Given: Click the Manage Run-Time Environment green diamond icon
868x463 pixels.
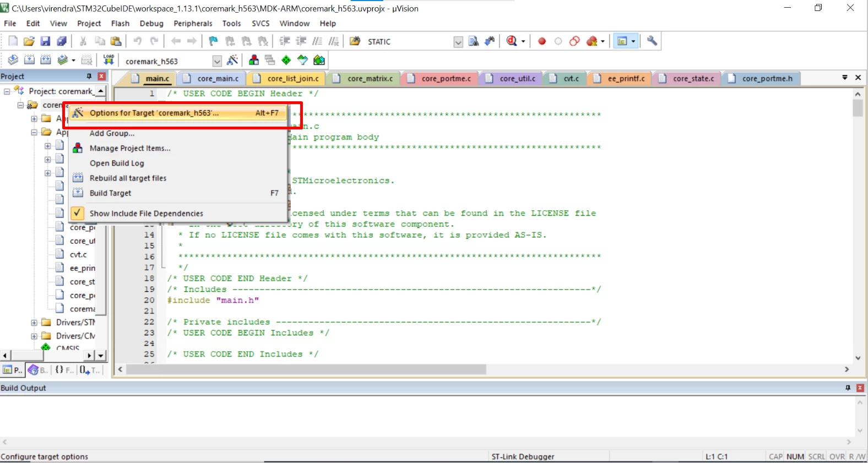Looking at the screenshot, I should pyautogui.click(x=286, y=60).
